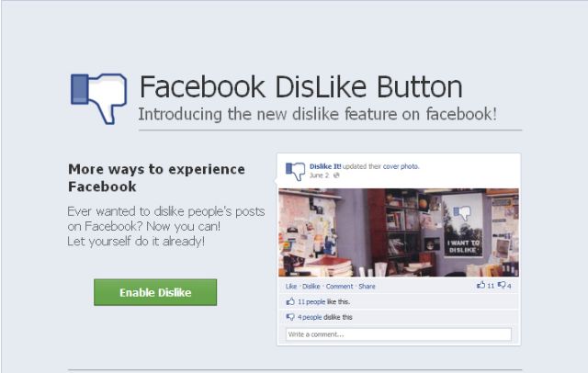Open the '11 people' likes link
The height and width of the screenshot is (373, 588).
tap(311, 301)
